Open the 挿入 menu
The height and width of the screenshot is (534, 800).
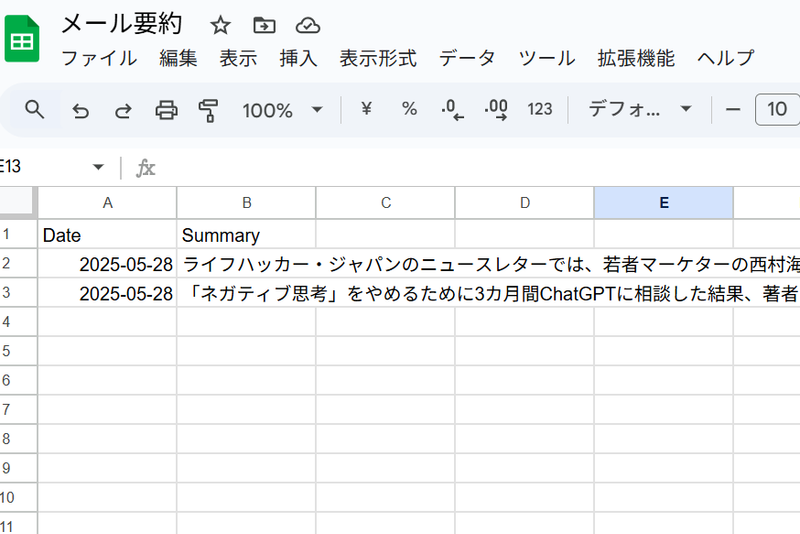point(298,58)
